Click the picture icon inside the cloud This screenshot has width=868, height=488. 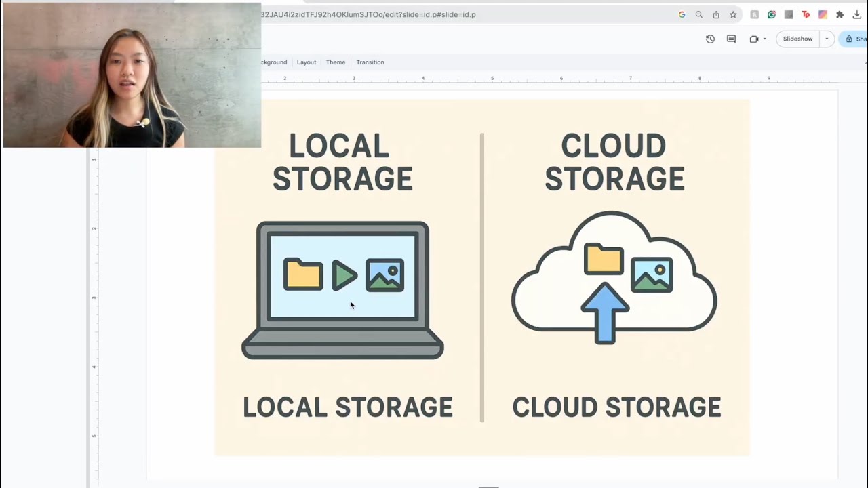tap(652, 274)
